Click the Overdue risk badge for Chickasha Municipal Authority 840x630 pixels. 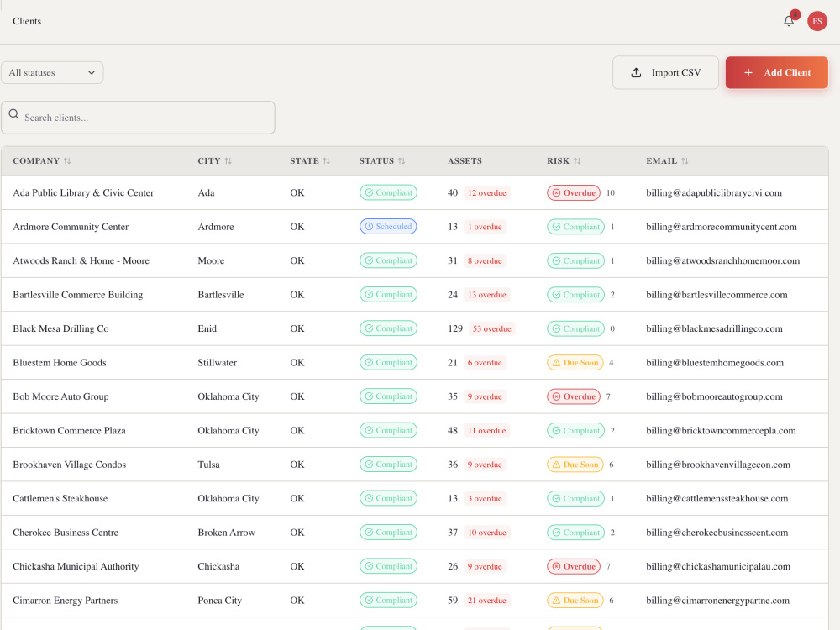click(x=573, y=566)
